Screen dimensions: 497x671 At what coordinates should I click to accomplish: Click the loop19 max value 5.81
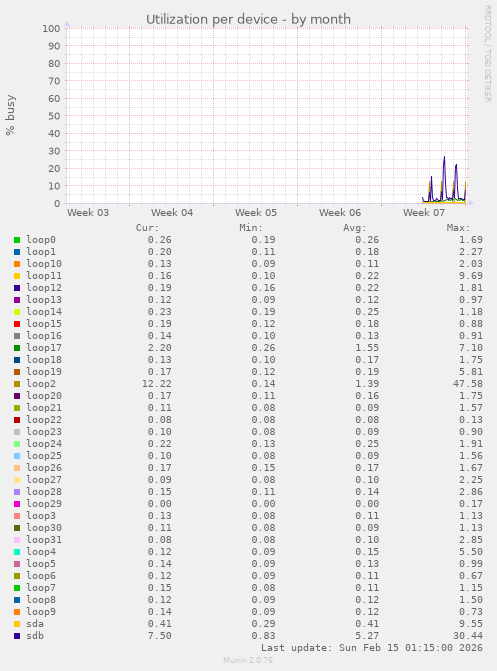point(471,372)
